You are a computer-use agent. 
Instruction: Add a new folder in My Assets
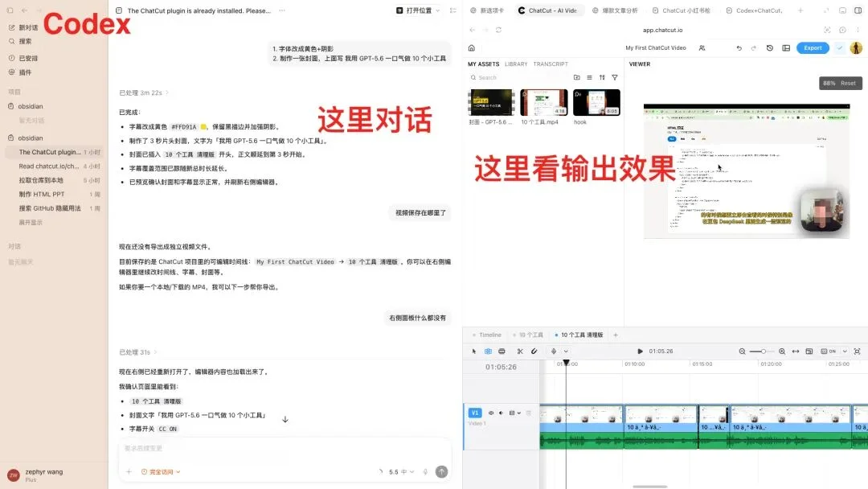click(577, 77)
